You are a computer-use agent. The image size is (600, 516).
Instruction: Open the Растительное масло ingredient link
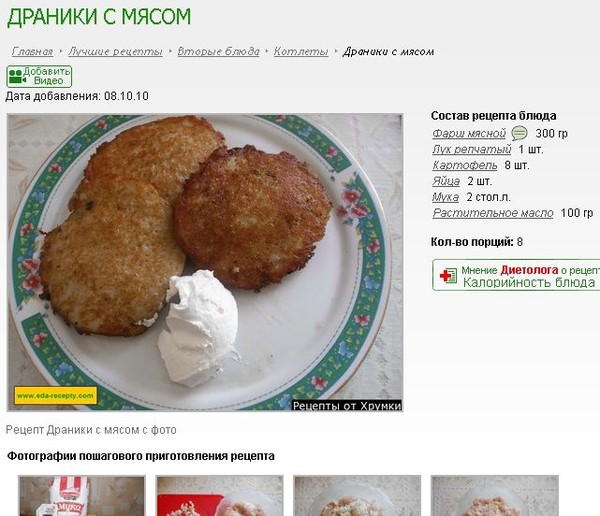[493, 213]
